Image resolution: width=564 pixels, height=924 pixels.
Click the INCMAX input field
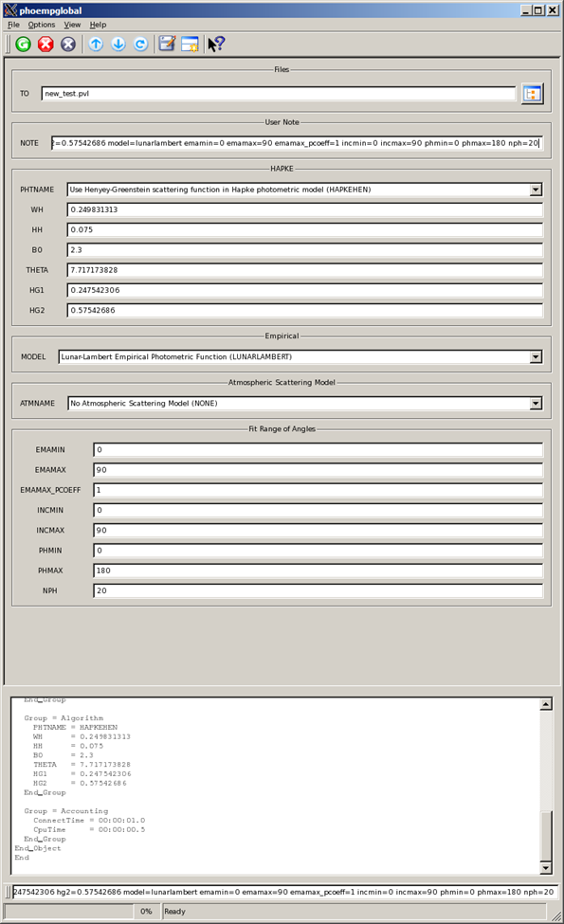[318, 530]
